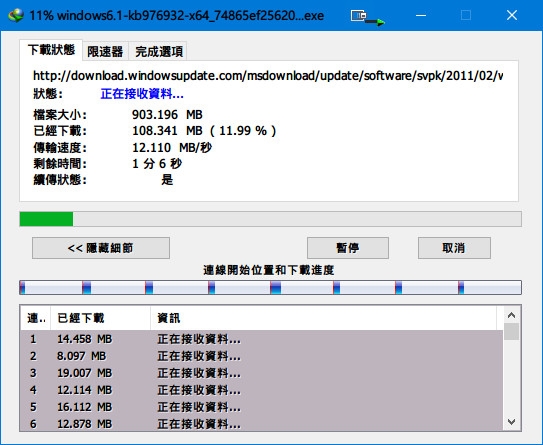Screen dimensions: 543x445
Task: Click the 連線開始位置和下載進度 label
Action: tap(269, 270)
